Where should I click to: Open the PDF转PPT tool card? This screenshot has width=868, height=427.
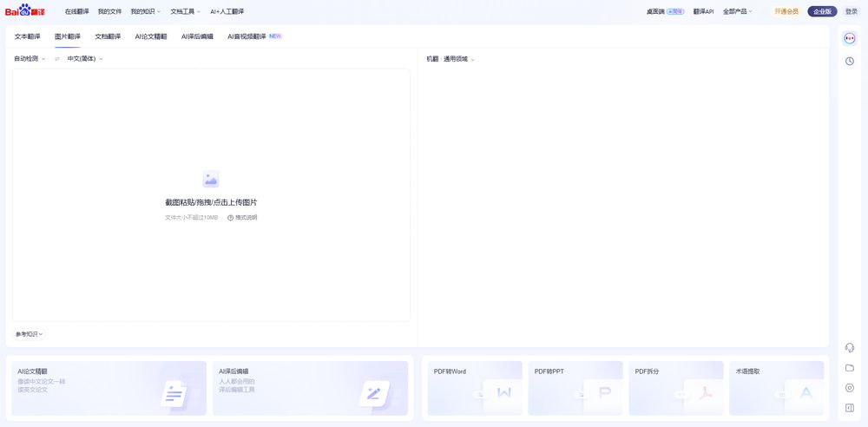tap(575, 388)
